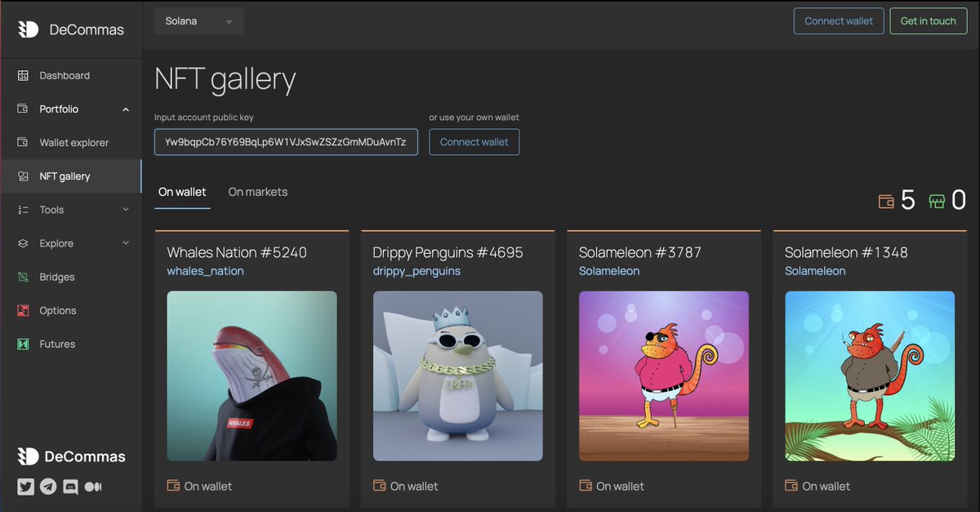Click the Portfolio briefcase icon
This screenshot has height=512, width=980.
click(23, 109)
